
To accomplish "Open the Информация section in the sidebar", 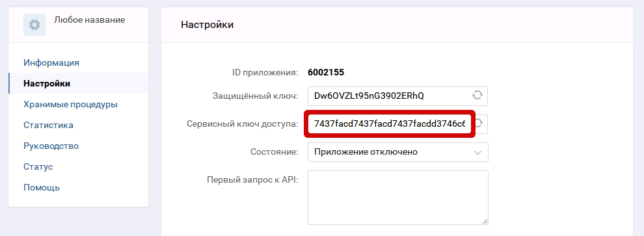I will click(x=51, y=63).
